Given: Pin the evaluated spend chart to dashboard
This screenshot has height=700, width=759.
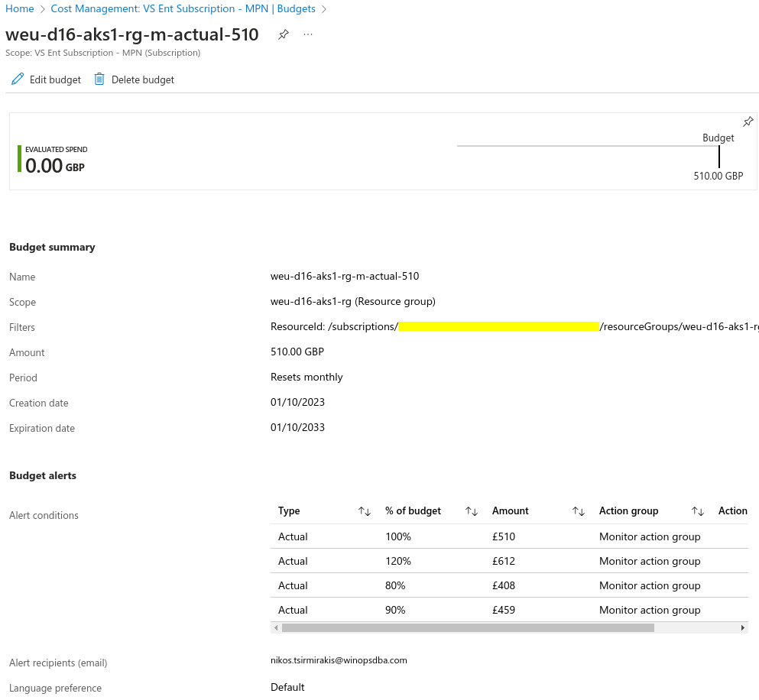Looking at the screenshot, I should (x=748, y=122).
